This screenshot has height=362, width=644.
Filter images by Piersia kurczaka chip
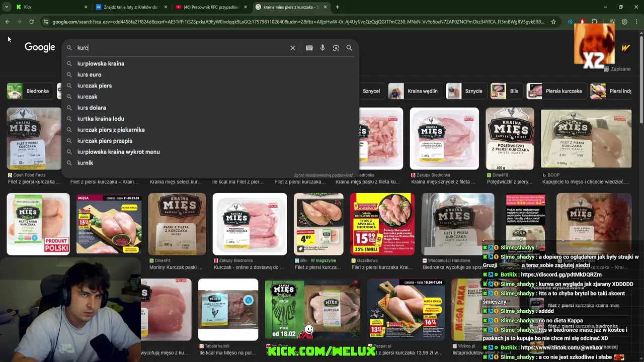click(556, 91)
